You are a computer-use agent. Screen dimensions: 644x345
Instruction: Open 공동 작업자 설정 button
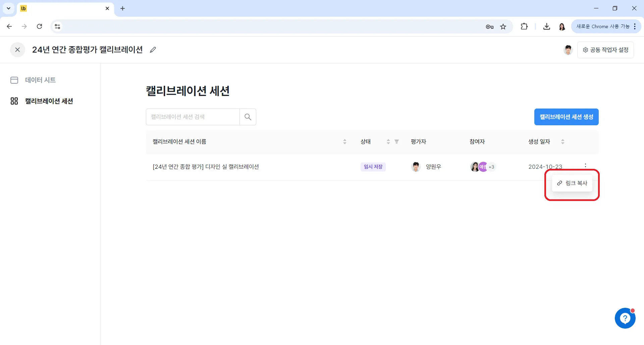click(x=605, y=50)
